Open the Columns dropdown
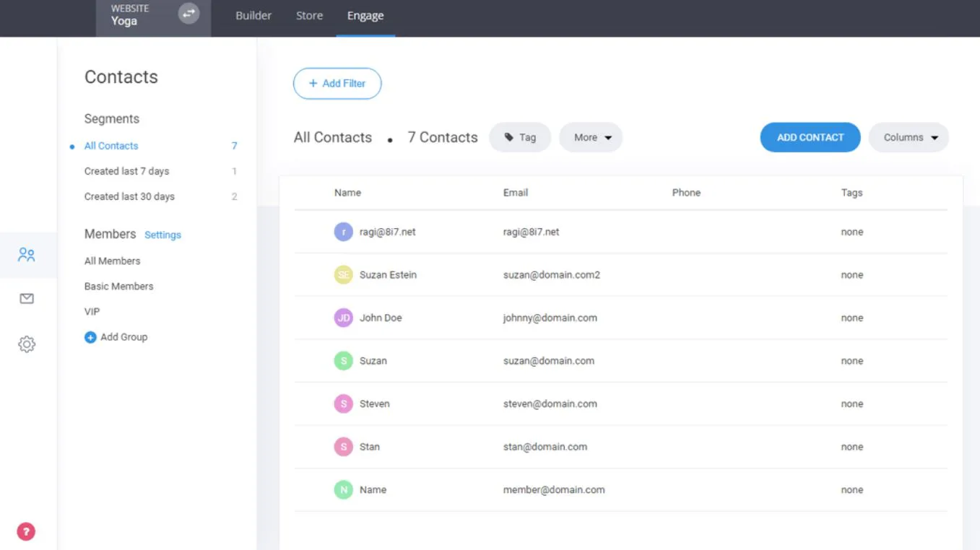The width and height of the screenshot is (980, 550). pos(909,137)
